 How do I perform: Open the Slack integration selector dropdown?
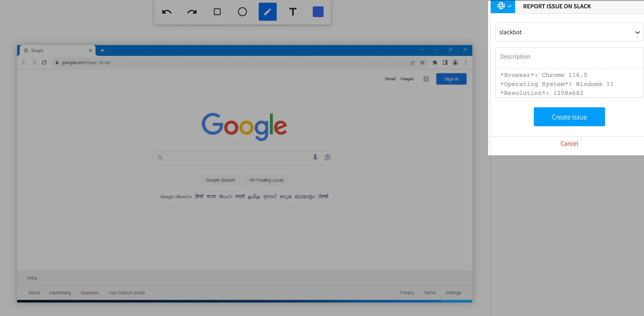503,6
